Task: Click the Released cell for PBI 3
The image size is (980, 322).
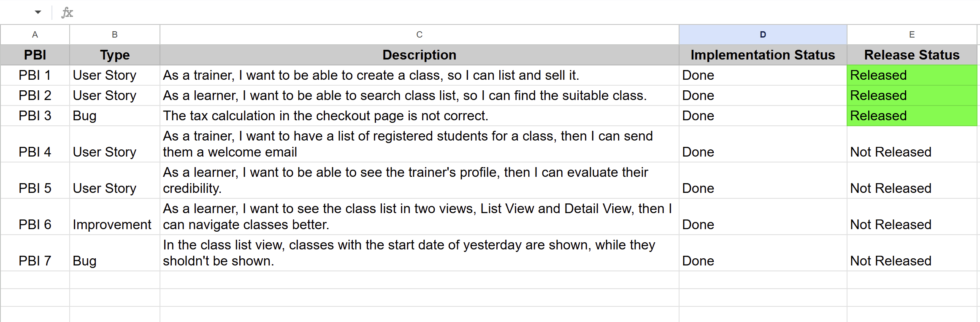Action: pos(912,116)
